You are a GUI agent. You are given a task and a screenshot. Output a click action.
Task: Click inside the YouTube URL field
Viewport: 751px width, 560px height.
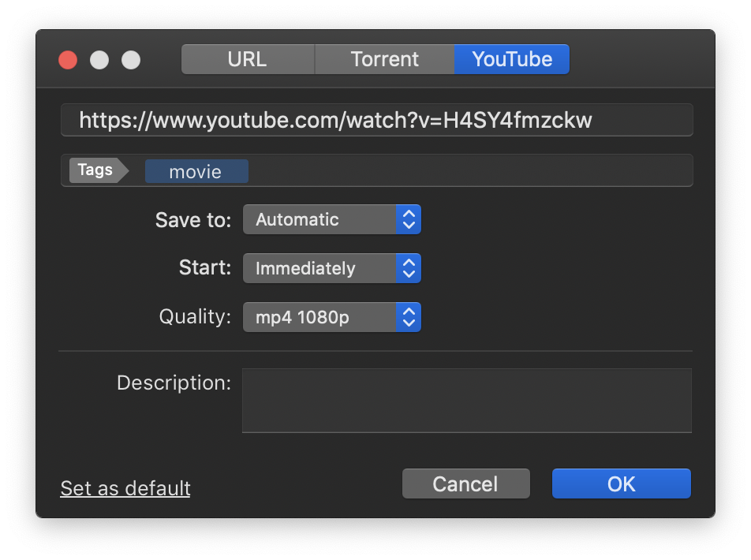[376, 119]
